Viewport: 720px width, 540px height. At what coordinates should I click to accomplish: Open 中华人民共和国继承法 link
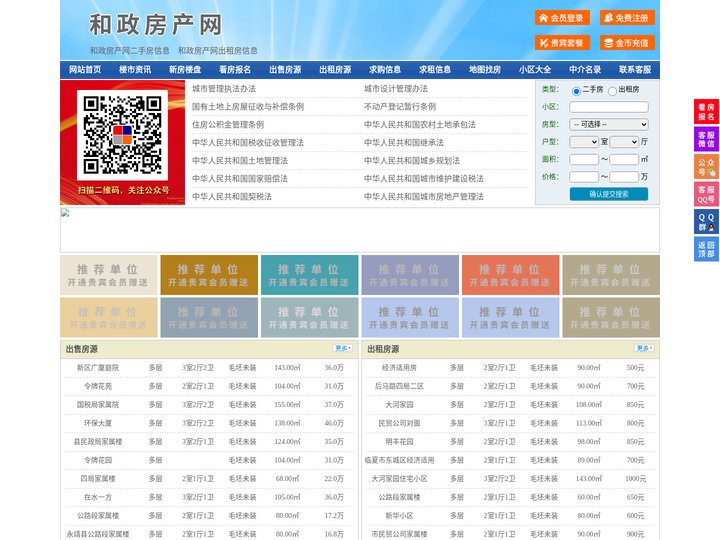pyautogui.click(x=404, y=142)
